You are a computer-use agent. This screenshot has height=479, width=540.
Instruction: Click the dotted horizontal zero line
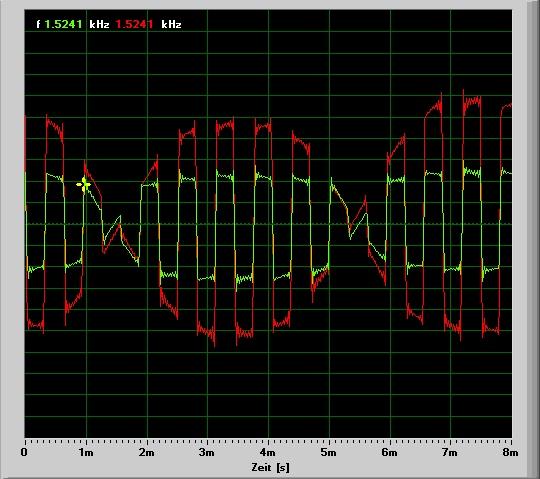268,224
